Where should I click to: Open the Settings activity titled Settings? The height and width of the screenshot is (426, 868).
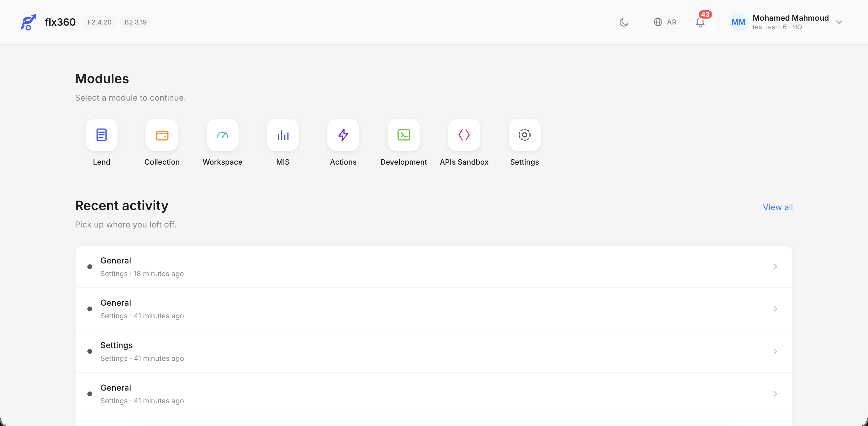[434, 351]
